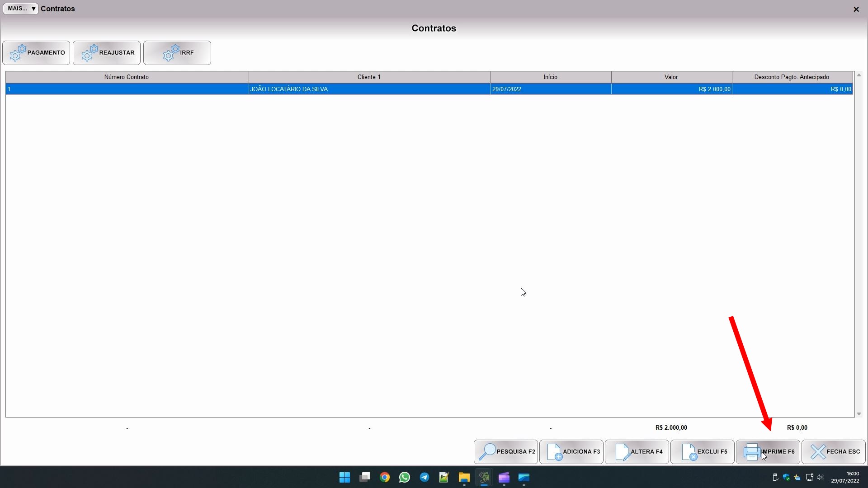Click the PAGAMENTO gears button

point(36,53)
